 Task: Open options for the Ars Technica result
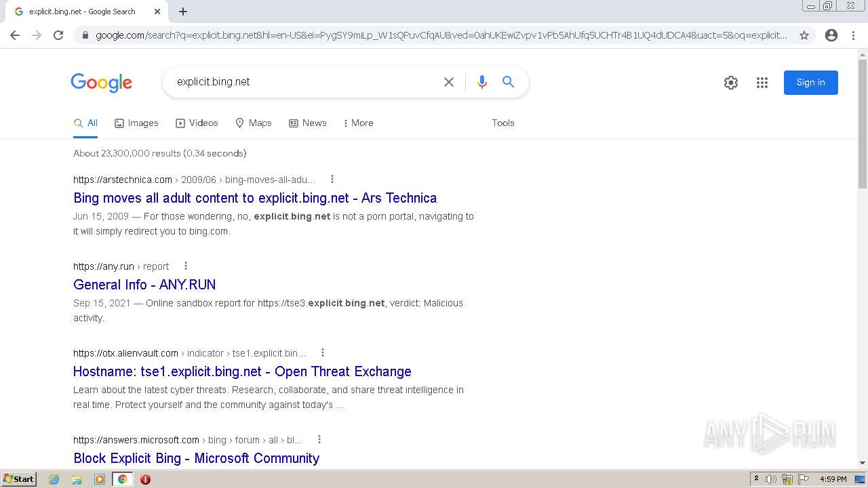(332, 180)
